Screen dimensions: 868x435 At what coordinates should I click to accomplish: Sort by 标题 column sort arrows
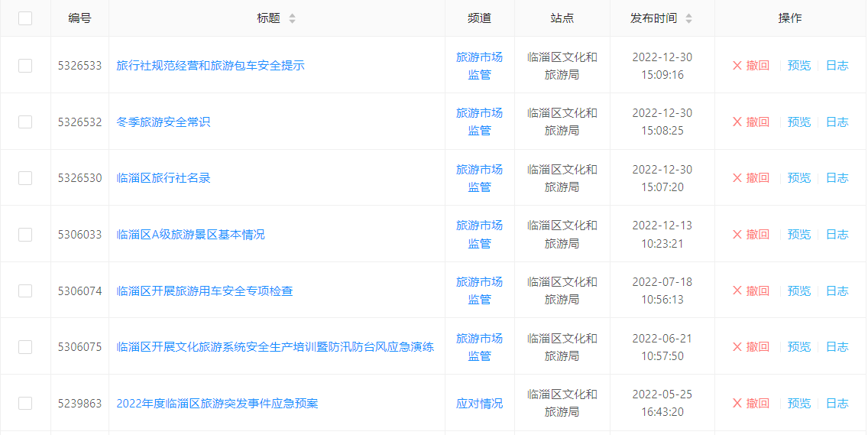[292, 18]
